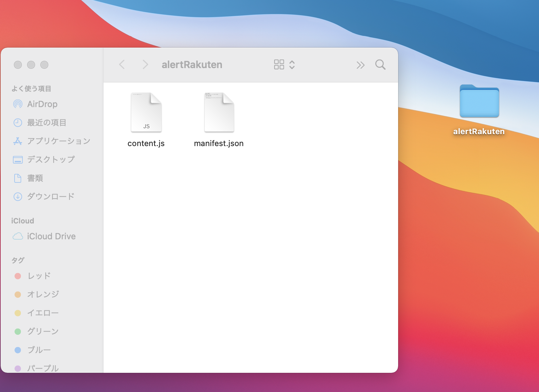Image resolution: width=539 pixels, height=392 pixels.
Task: Click the content.js file name
Action: 146,143
